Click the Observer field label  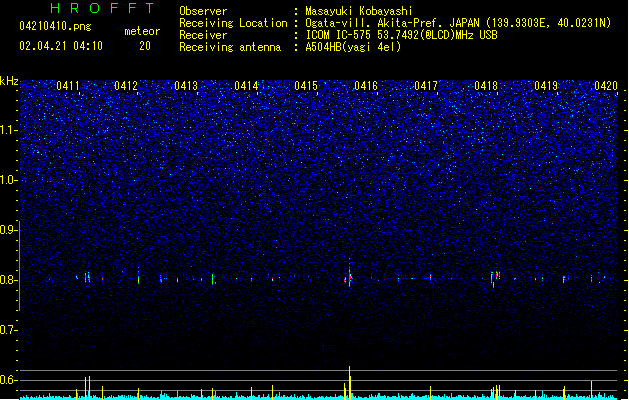[203, 11]
